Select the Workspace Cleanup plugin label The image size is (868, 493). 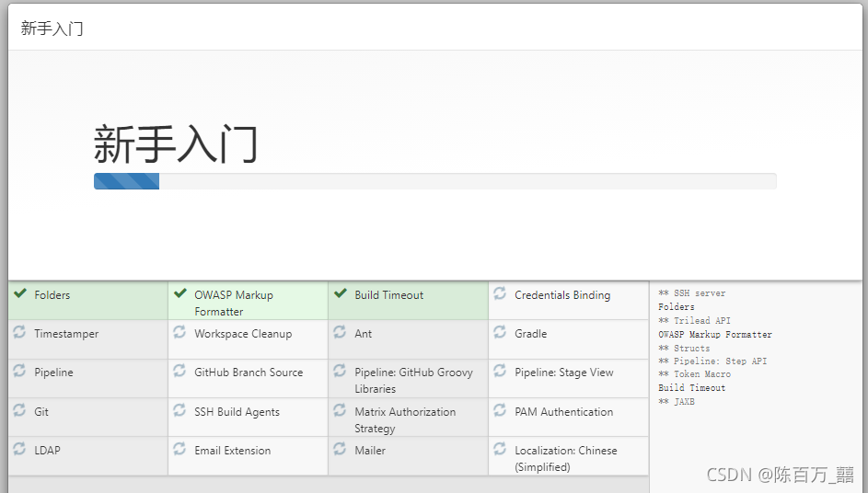(243, 334)
